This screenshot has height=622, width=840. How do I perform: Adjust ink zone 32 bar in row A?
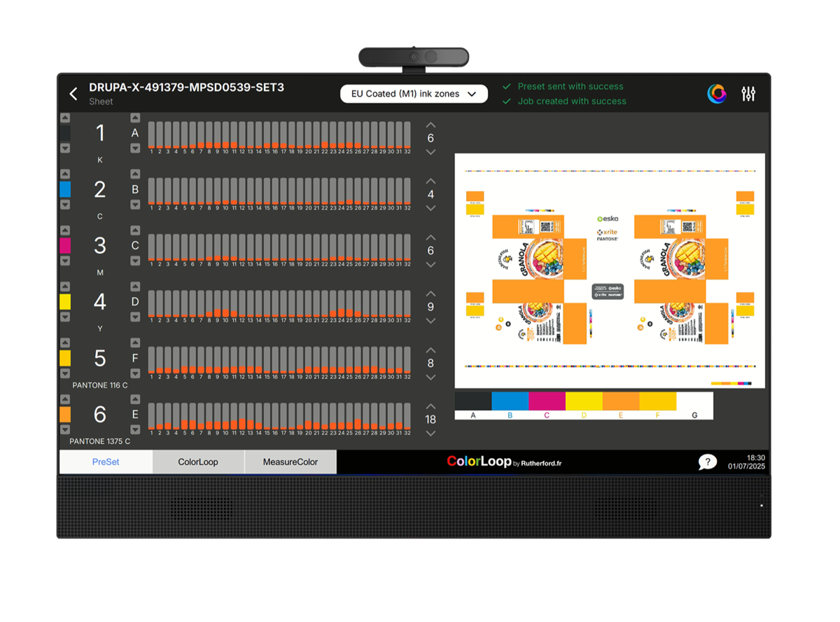407,134
